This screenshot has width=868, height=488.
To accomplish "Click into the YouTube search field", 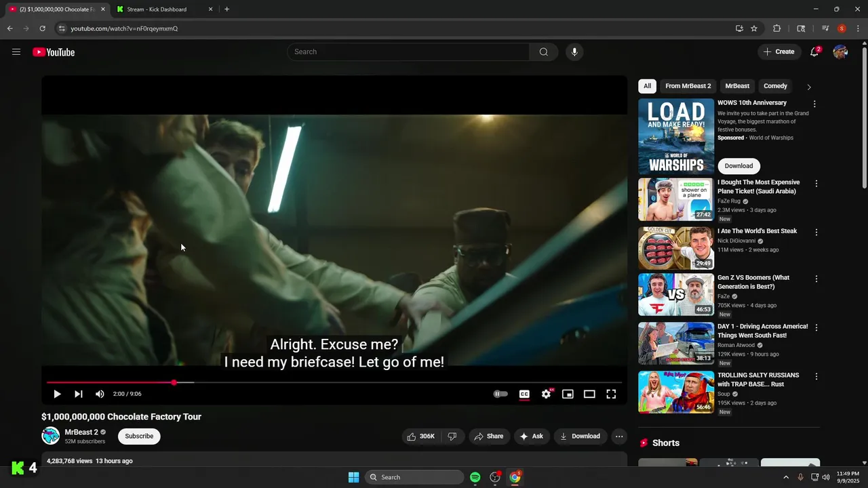I will [408, 52].
